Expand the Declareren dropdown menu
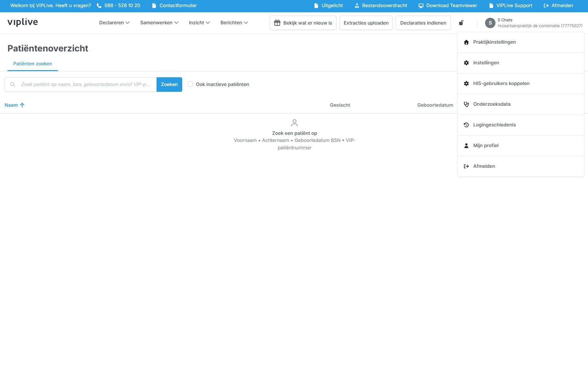 114,23
